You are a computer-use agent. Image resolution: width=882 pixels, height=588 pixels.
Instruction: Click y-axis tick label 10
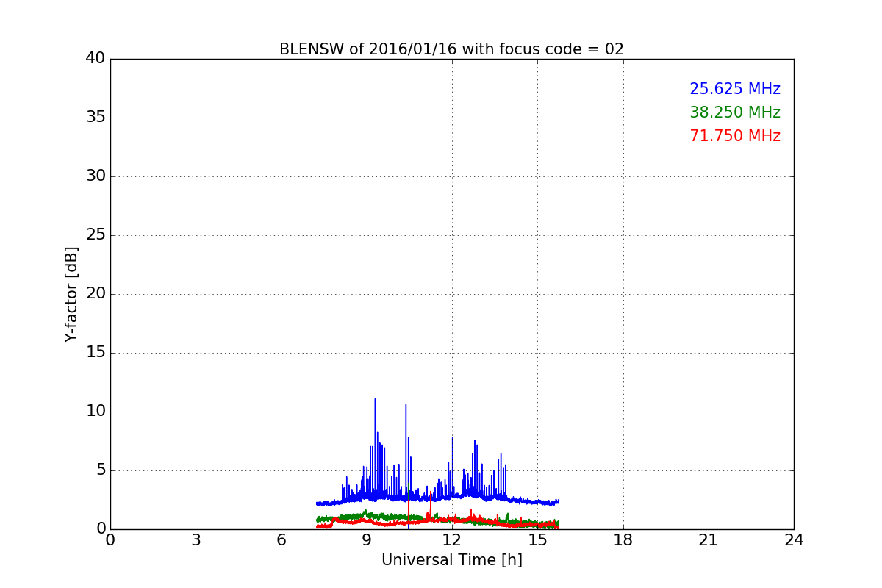pos(96,412)
